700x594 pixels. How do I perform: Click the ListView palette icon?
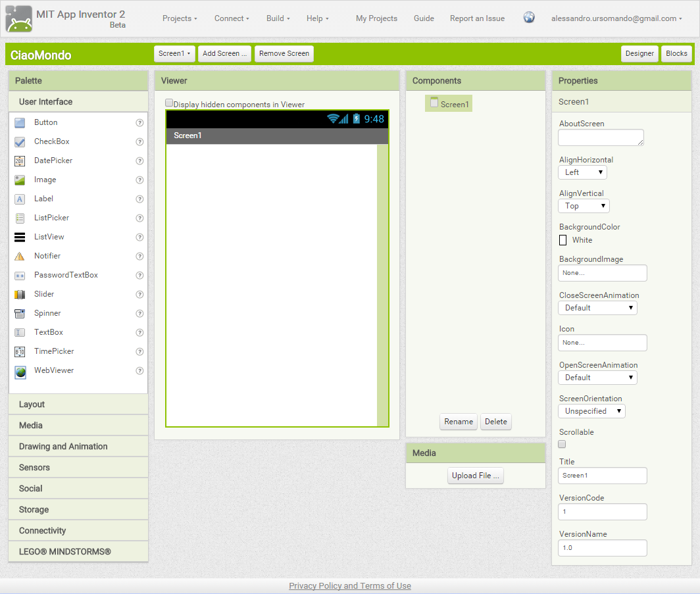(20, 237)
